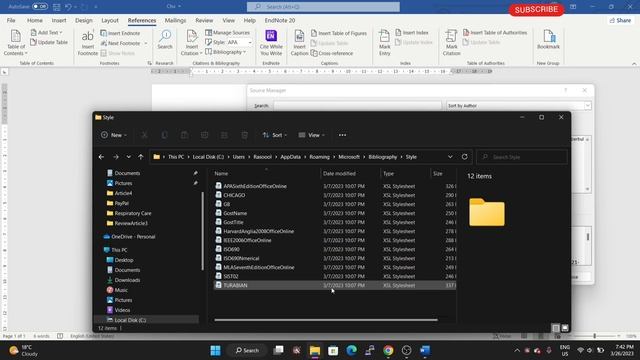Click Insert Table of Authorities

point(495,32)
